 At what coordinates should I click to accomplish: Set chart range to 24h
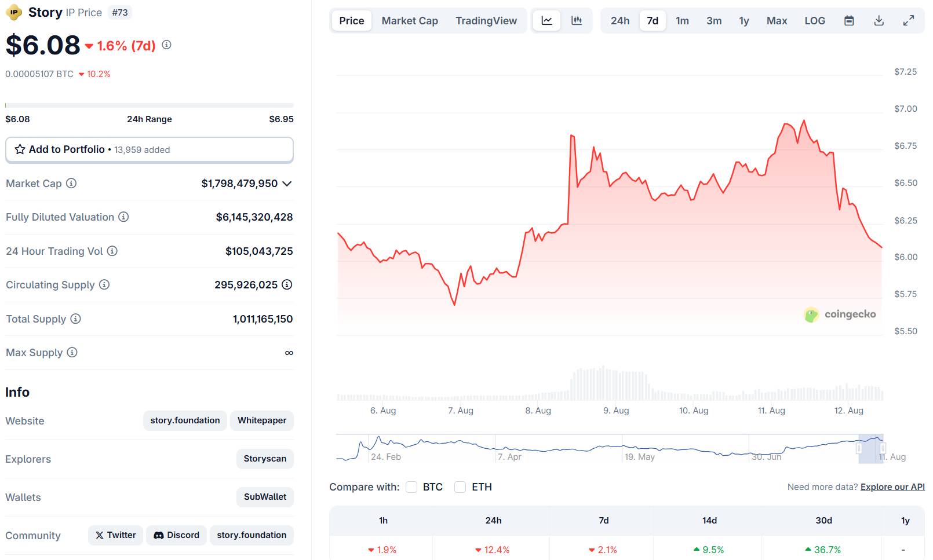tap(620, 21)
